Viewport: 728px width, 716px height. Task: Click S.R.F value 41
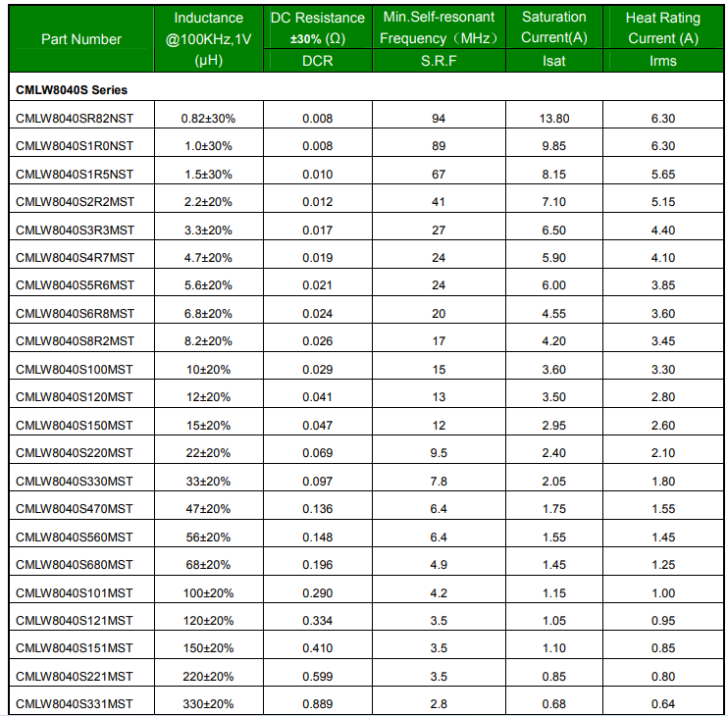pos(439,202)
